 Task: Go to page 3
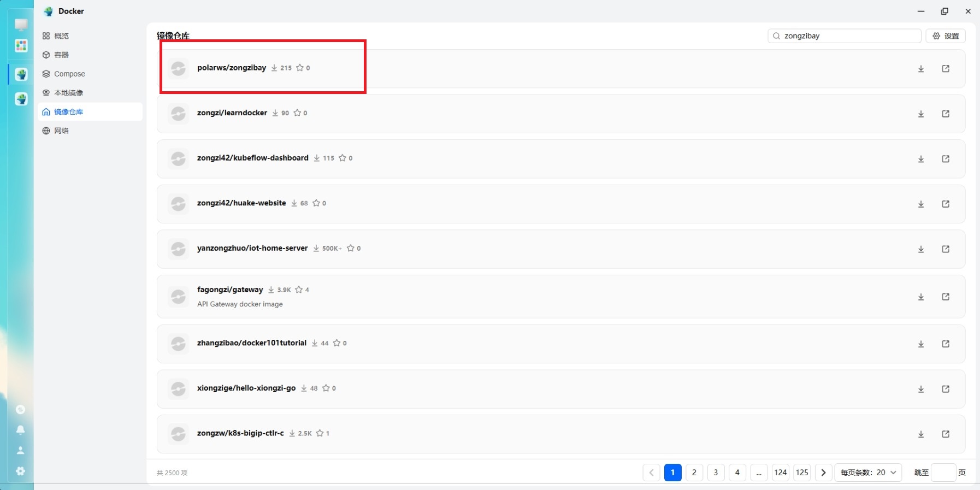(x=716, y=473)
